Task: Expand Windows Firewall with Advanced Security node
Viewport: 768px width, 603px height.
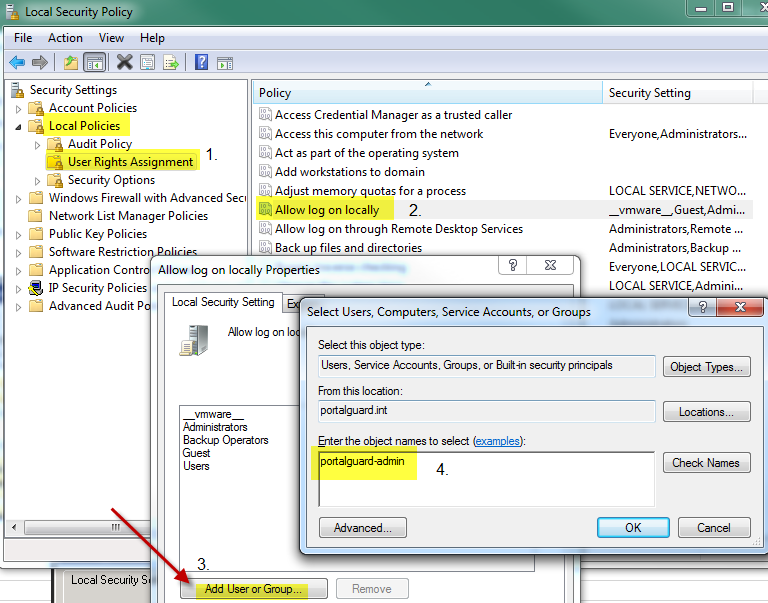Action: click(19, 199)
